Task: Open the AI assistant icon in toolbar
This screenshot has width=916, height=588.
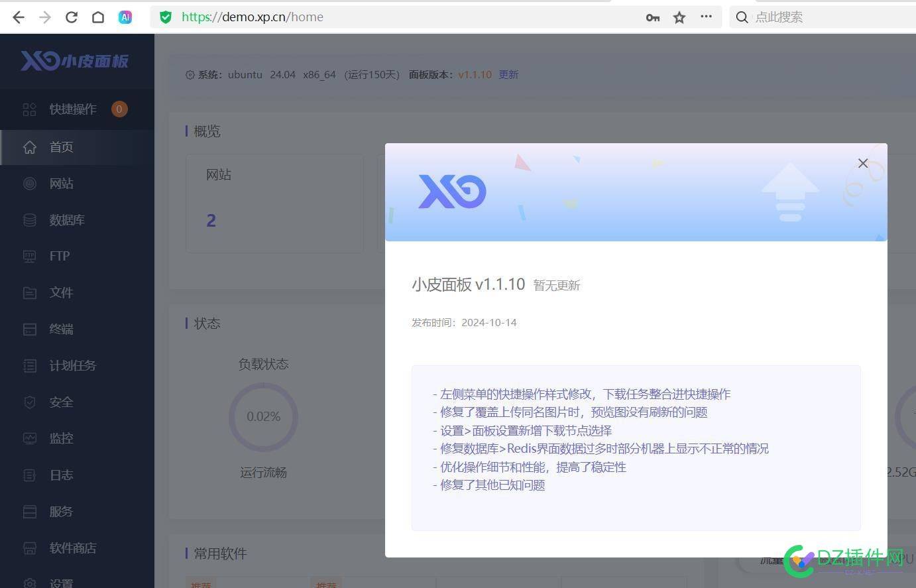Action: point(125,17)
